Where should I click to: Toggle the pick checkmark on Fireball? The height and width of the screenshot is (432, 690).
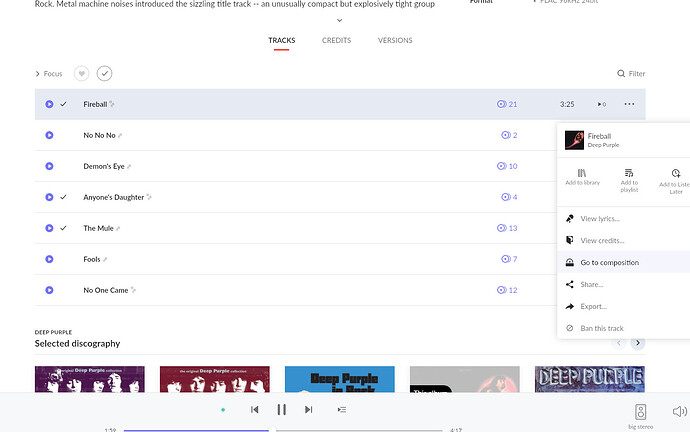63,104
